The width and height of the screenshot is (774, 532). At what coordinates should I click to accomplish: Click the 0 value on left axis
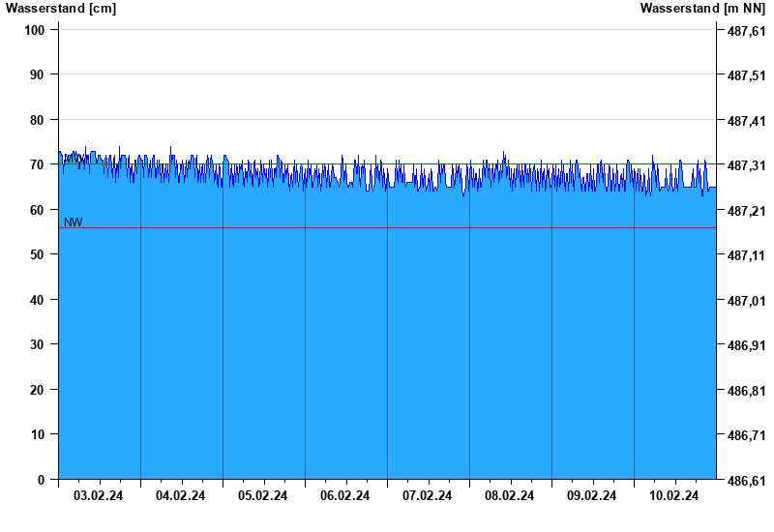pyautogui.click(x=41, y=480)
